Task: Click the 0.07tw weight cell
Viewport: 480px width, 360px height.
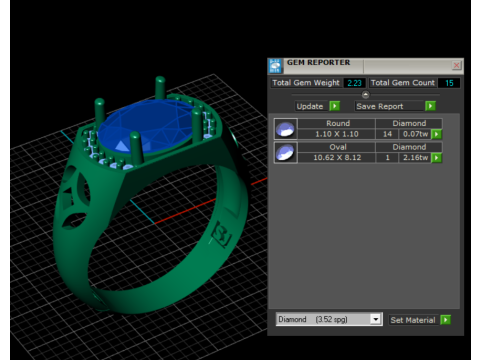Action: 415,134
